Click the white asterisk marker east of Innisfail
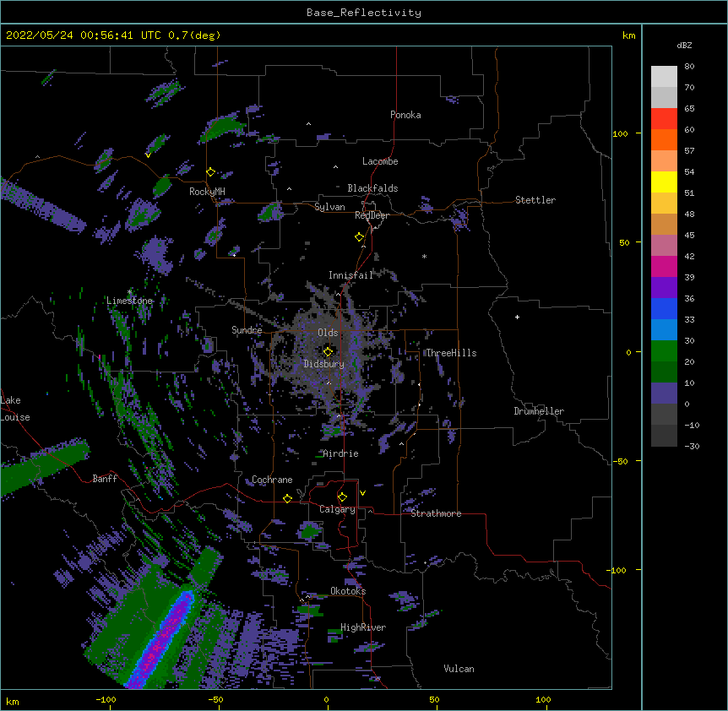This screenshot has width=728, height=711. [424, 256]
